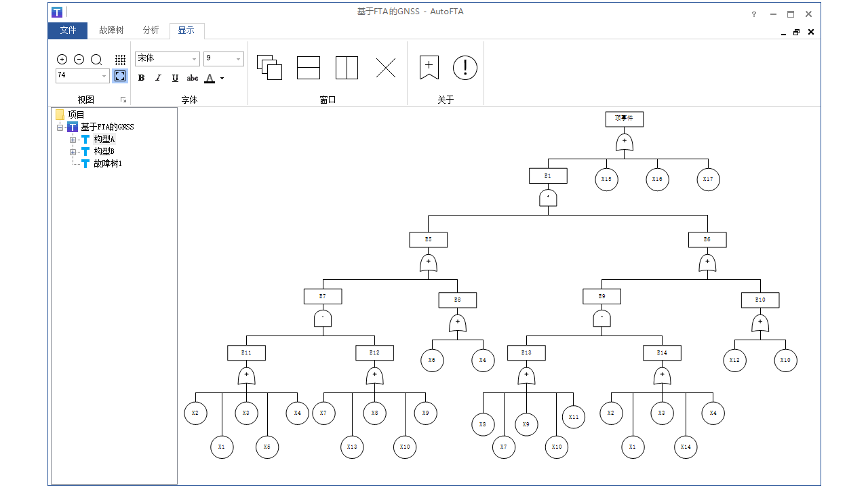Select the X16 basic event circle
This screenshot has width=868, height=488.
[657, 180]
